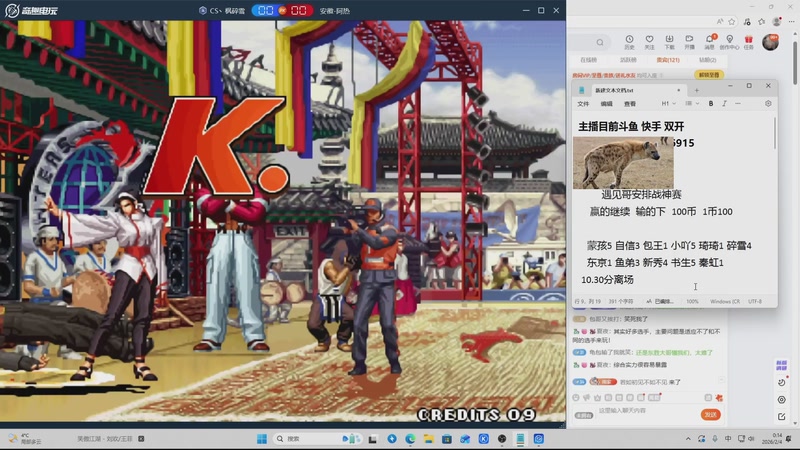The width and height of the screenshot is (800, 450).
Task: Open the 任务 red gift icon
Action: [748, 42]
